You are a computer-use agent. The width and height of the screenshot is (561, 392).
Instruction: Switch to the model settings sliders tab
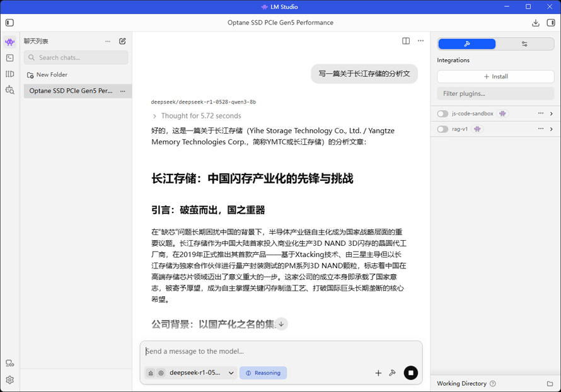coord(524,44)
